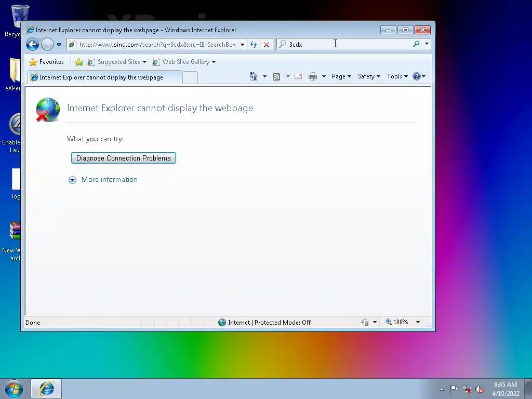
Task: Click the status bar privacy lock icon
Action: 365,322
